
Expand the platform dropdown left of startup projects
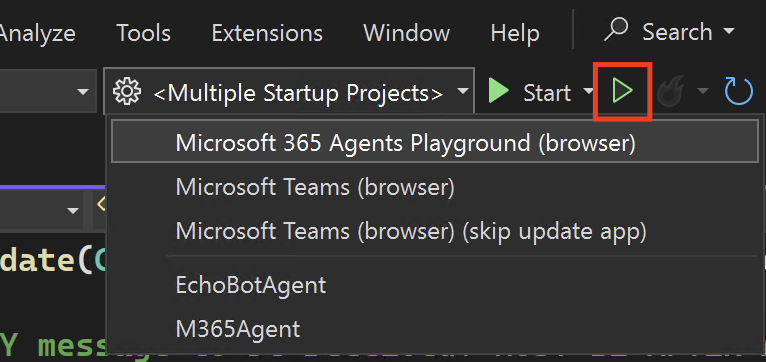pyautogui.click(x=84, y=92)
